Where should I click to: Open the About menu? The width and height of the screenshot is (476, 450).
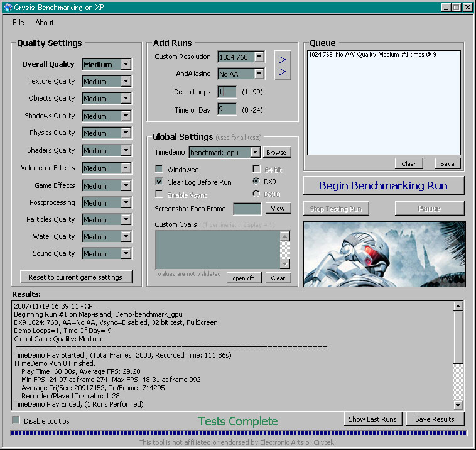click(x=45, y=23)
